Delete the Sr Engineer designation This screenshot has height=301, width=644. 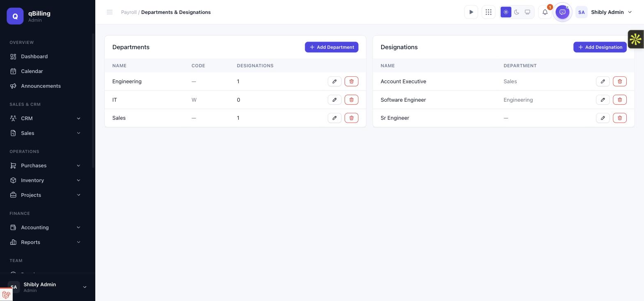coord(619,118)
